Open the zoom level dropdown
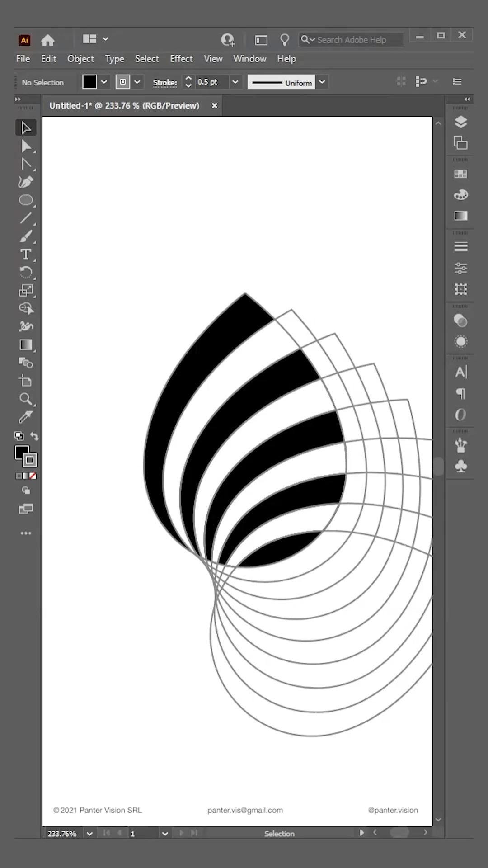 (x=89, y=834)
